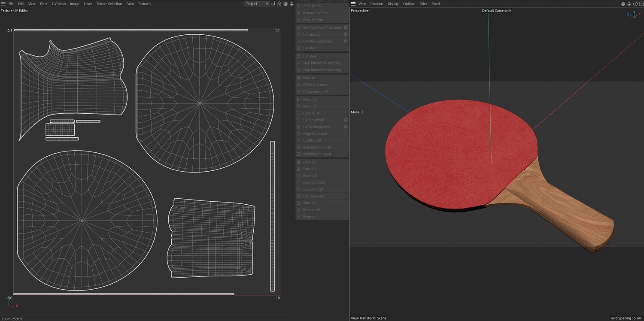Open the UV editor hamburger menu
Screen dimensions: 644x321
[x=3, y=4]
